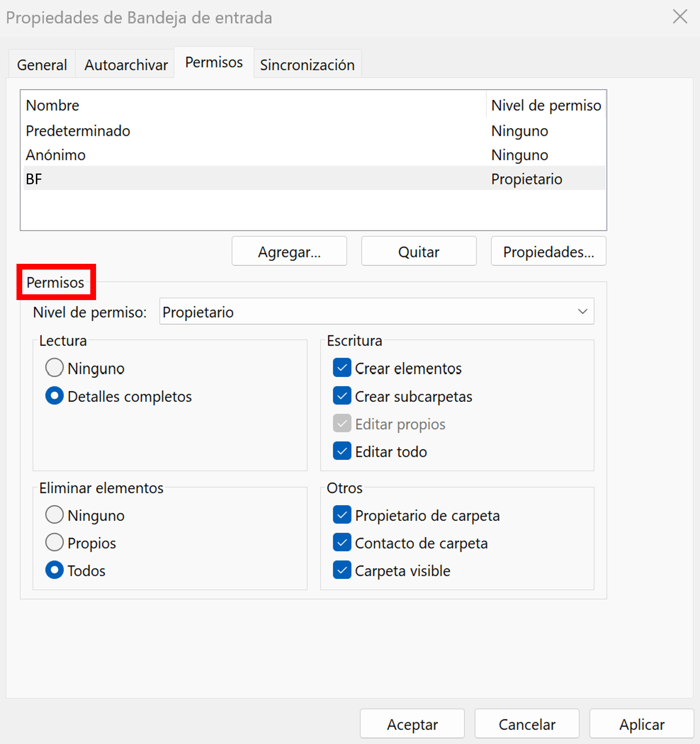Toggle Contacto de carpeta checkbox
700x744 pixels.
[342, 542]
